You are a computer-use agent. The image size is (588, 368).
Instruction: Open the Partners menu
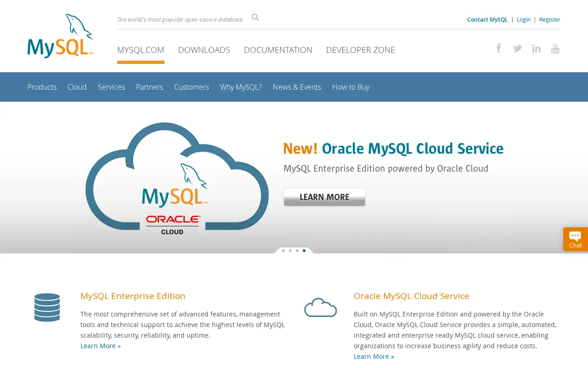(x=149, y=87)
